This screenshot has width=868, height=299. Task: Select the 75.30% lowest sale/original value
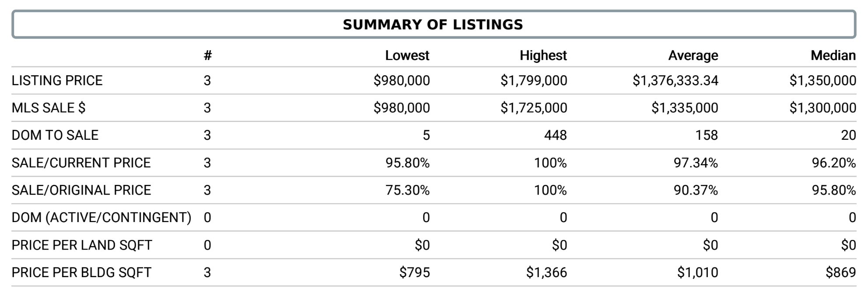[407, 190]
